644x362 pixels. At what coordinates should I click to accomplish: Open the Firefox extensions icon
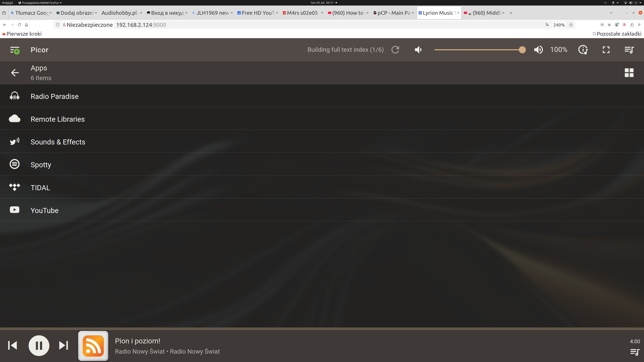[x=632, y=25]
